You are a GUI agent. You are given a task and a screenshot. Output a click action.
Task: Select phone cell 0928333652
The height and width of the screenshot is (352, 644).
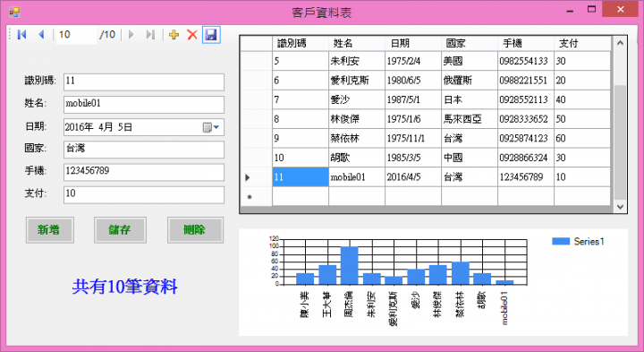(526, 119)
